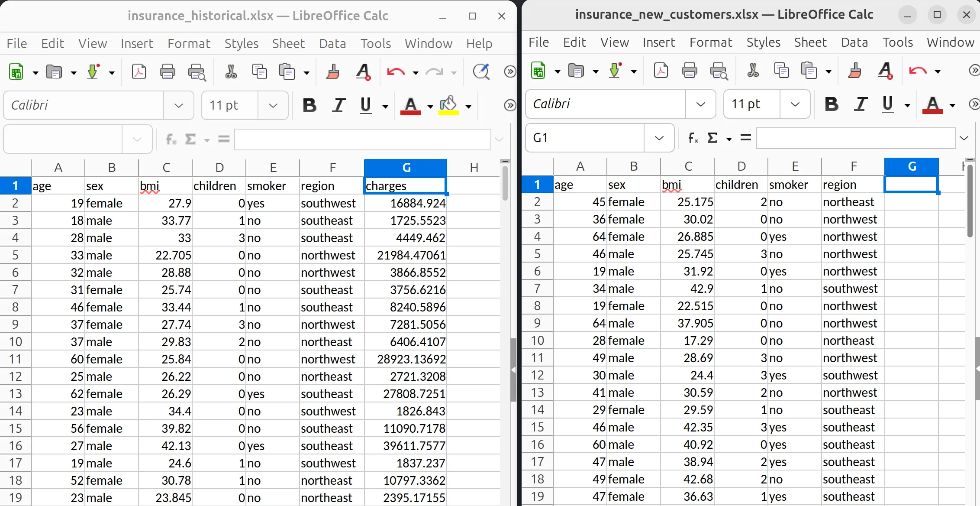Toggle Underline in new_customers window
The height and width of the screenshot is (506, 980).
888,104
